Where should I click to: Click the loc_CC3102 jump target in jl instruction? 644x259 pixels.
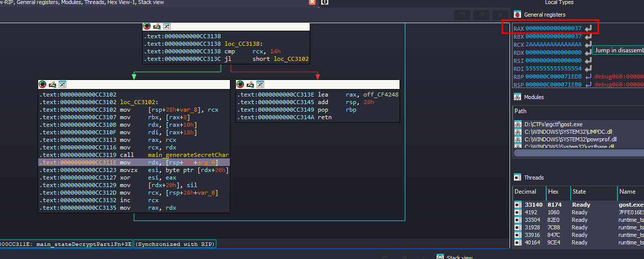coord(291,59)
